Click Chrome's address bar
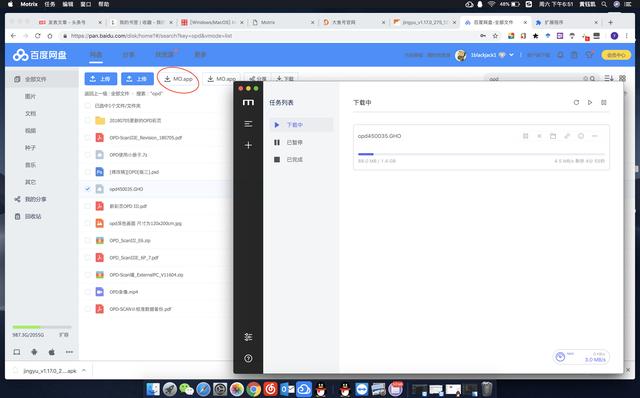 coord(269,36)
